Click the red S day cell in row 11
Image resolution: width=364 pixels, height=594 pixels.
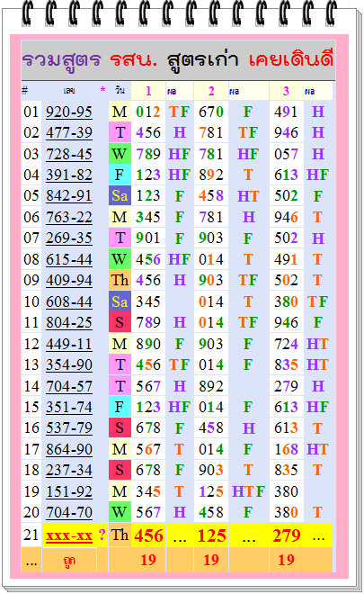[120, 322]
